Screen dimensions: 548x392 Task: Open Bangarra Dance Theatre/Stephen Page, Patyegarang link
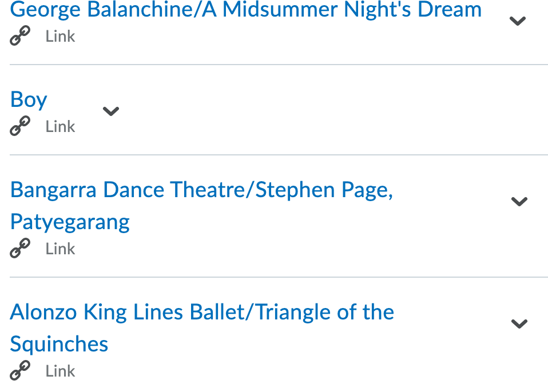202,206
